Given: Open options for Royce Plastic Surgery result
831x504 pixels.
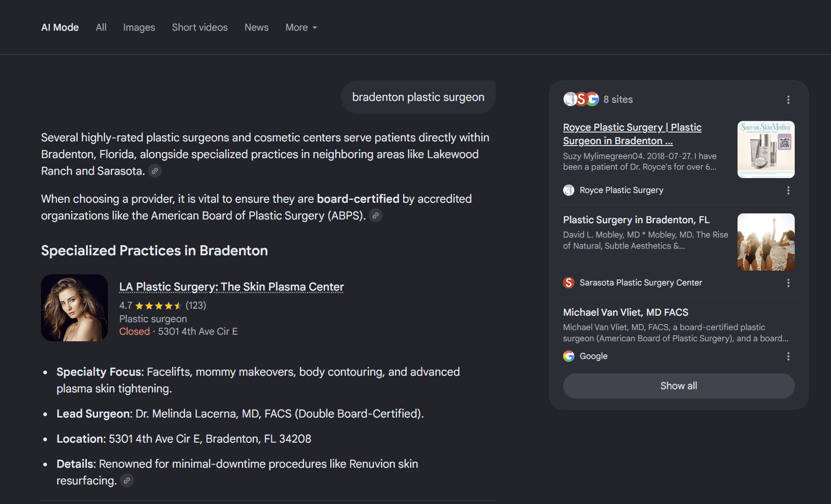Looking at the screenshot, I should [788, 190].
